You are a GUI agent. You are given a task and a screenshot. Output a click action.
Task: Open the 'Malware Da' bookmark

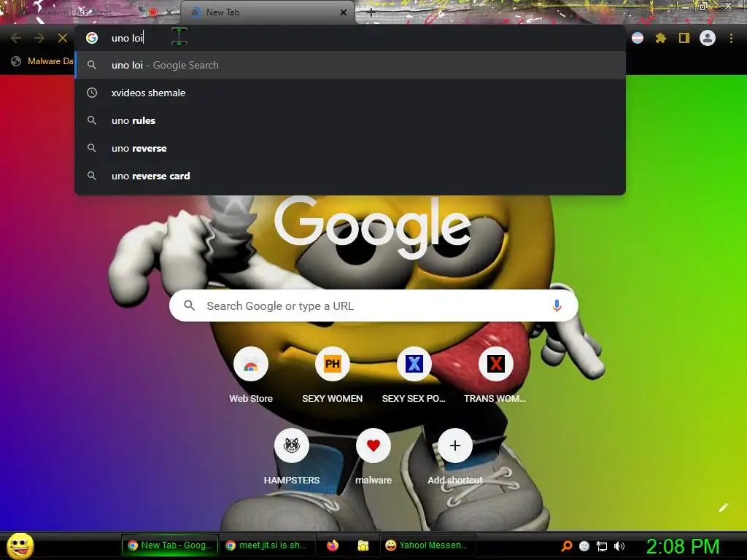click(x=43, y=61)
